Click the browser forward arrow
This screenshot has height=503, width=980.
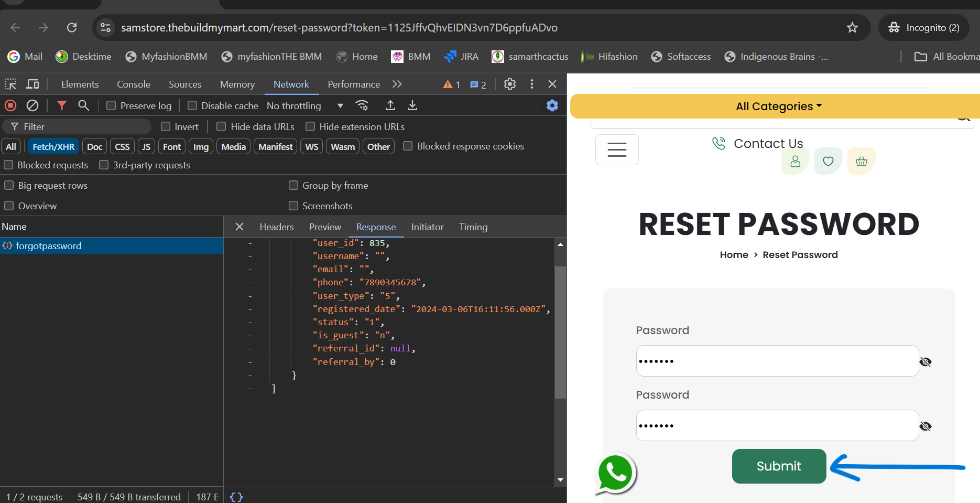click(43, 28)
